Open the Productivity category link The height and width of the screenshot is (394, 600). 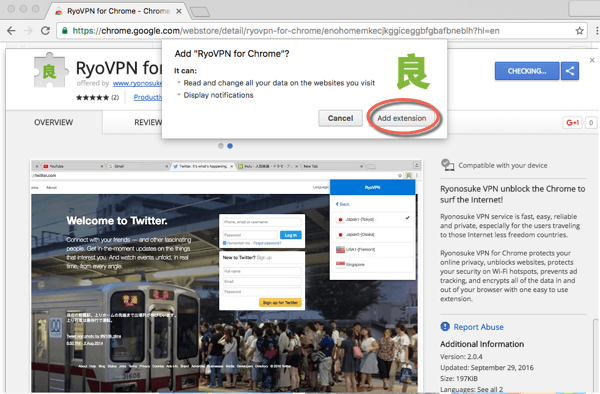tap(148, 98)
